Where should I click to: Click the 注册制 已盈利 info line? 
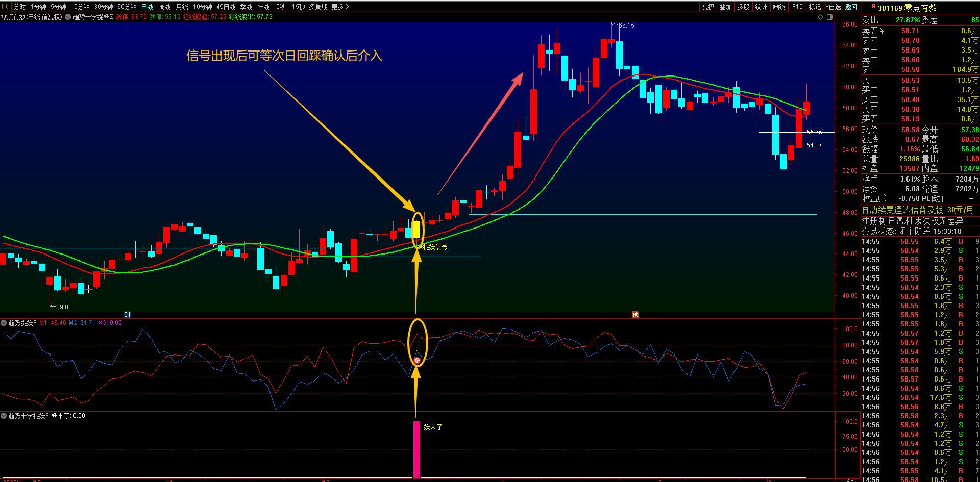click(x=913, y=221)
